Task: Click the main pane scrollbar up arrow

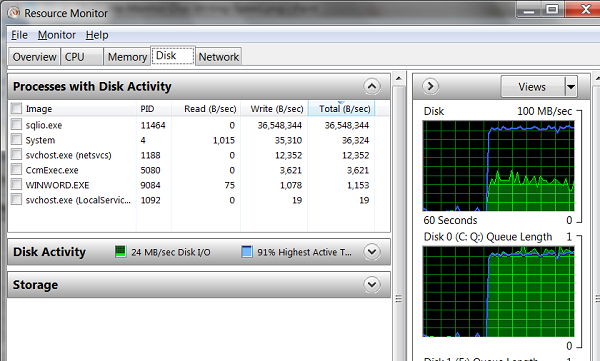Action: (x=399, y=78)
